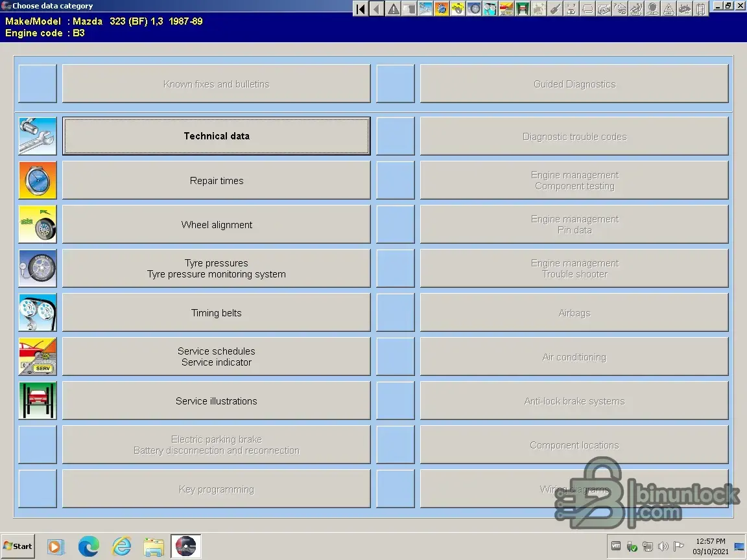Viewport: 747px width, 560px height.
Task: Open Technical data category
Action: click(x=217, y=136)
